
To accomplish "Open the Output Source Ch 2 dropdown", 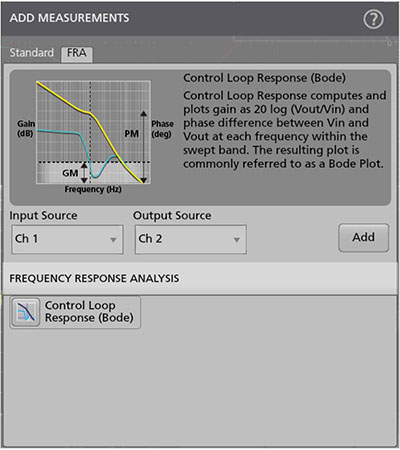I will [191, 239].
